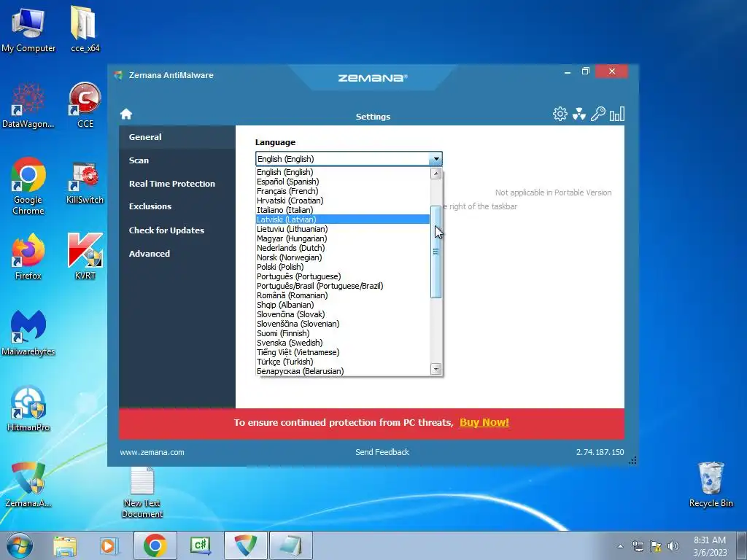This screenshot has width=747, height=560.
Task: Go to Zemana home screen icon
Action: 126,114
